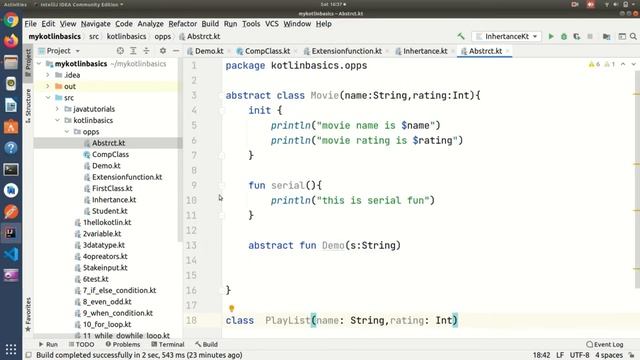Viewport: 640px width, 360px height.
Task: Click the line separator LF status entry
Action: click(x=560, y=355)
